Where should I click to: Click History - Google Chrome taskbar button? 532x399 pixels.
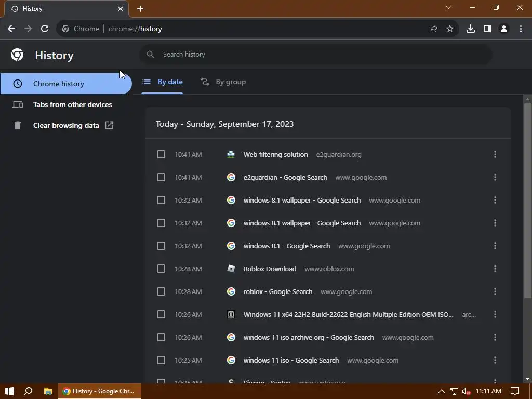click(100, 391)
